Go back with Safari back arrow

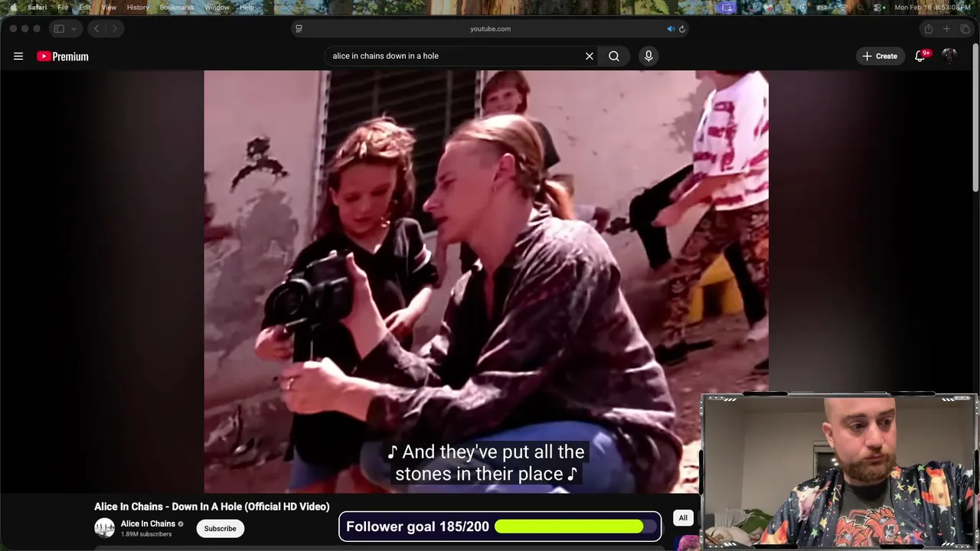point(96,28)
